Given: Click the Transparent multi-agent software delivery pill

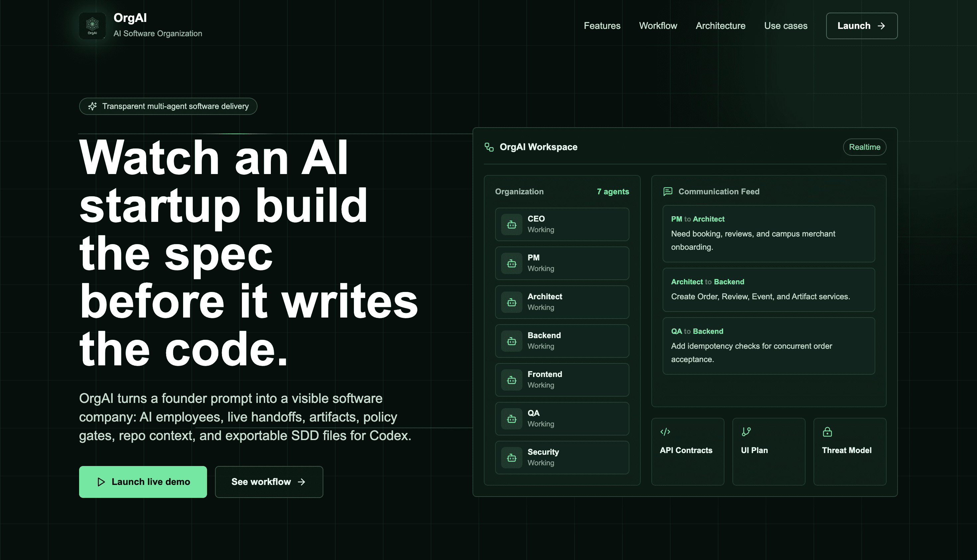Looking at the screenshot, I should pyautogui.click(x=168, y=106).
